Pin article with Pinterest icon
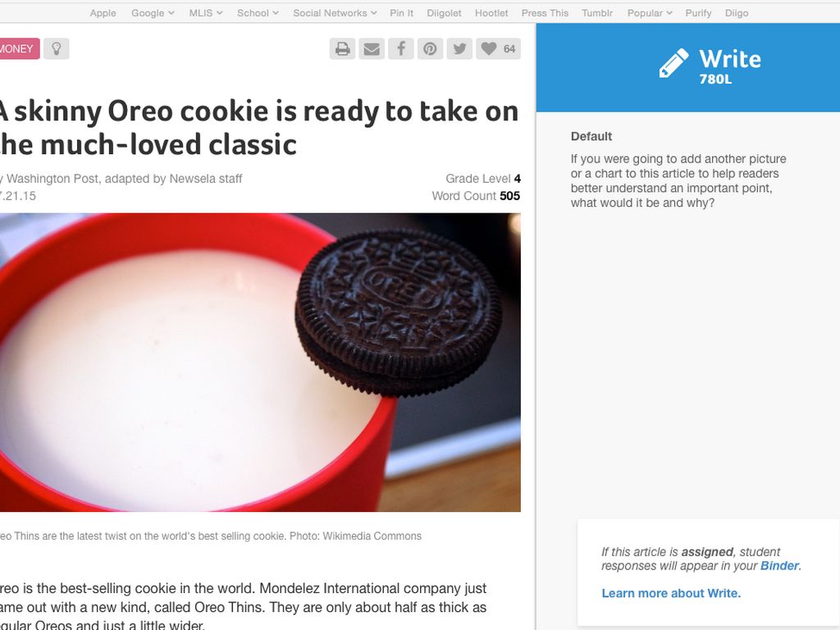840x630 pixels. coord(430,48)
